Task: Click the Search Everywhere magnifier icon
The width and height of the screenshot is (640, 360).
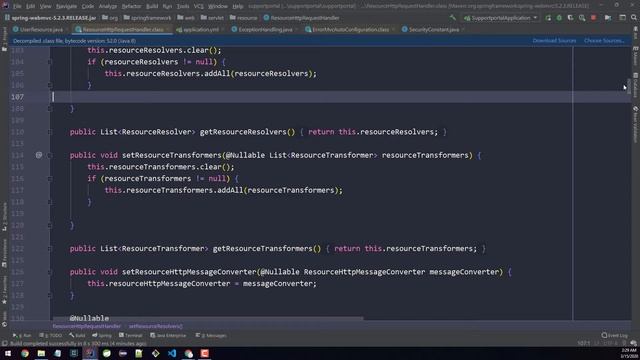Action: tap(634, 18)
